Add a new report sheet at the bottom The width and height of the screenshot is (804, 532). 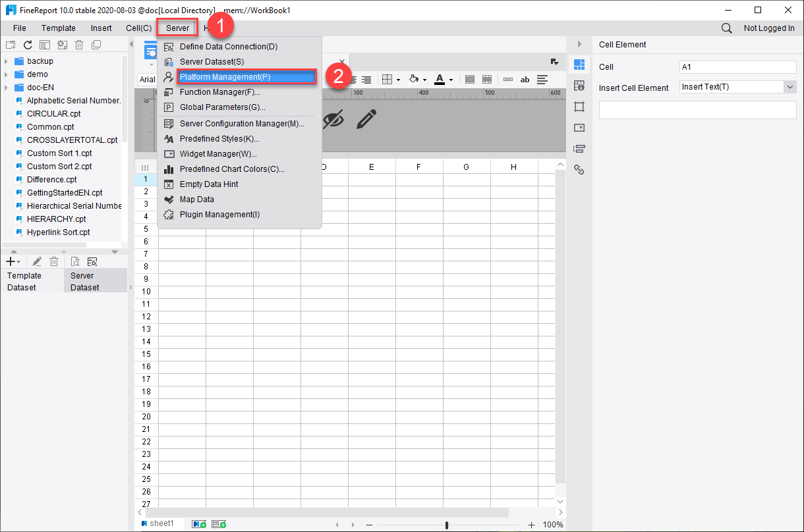198,523
